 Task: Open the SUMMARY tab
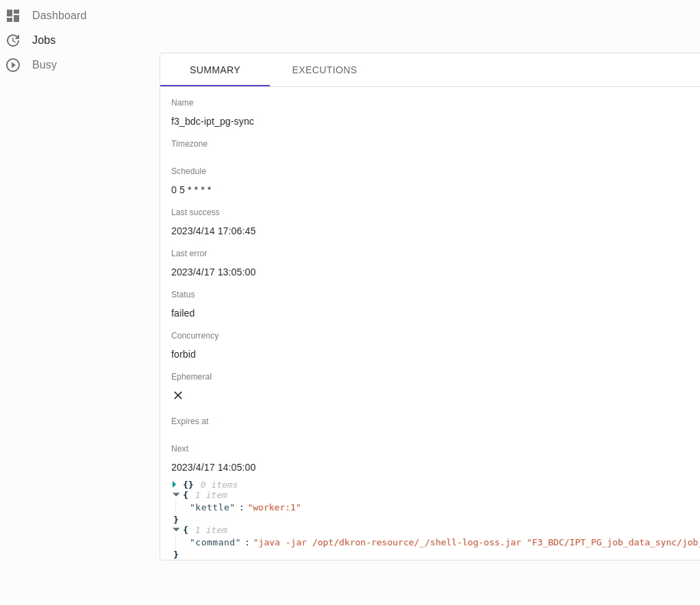click(214, 70)
